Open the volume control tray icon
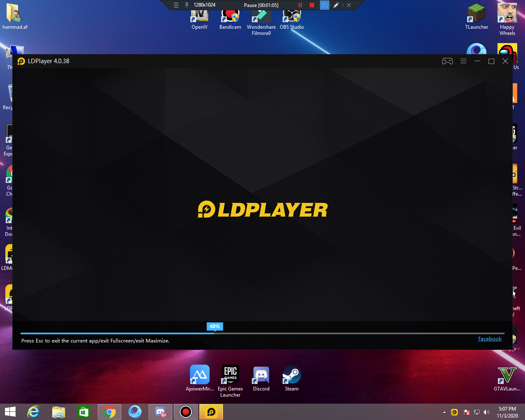 pos(486,412)
